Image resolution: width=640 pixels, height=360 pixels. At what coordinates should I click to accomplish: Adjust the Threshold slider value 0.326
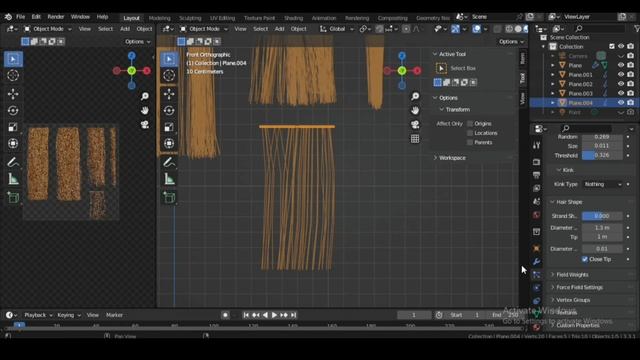click(602, 156)
